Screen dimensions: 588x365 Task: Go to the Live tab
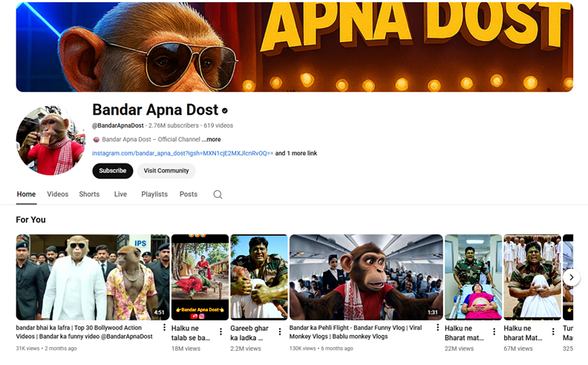tap(120, 194)
